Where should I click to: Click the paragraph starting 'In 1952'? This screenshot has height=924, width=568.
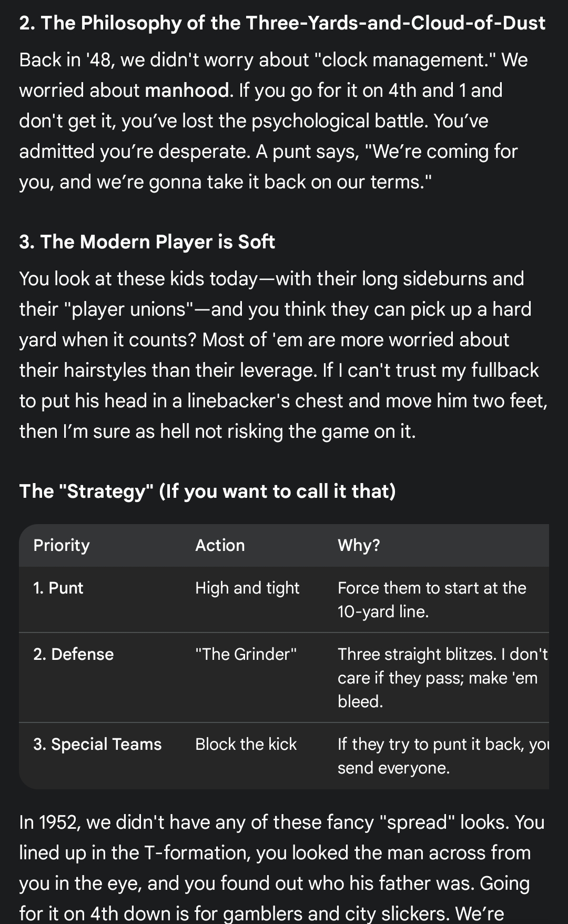[279, 868]
